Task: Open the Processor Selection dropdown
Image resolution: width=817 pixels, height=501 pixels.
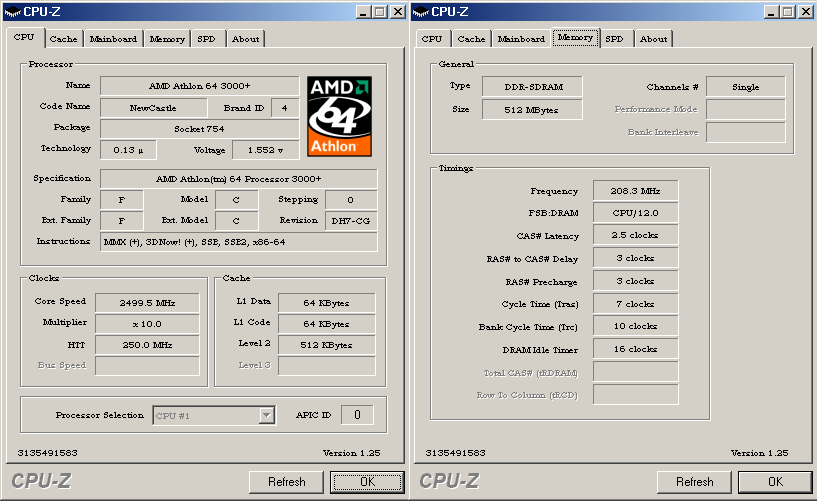Action: tap(266, 415)
